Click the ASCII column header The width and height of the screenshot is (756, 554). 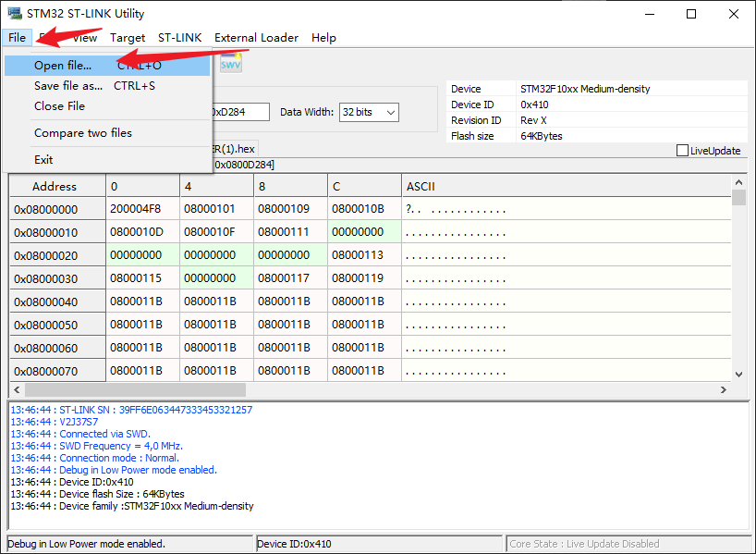point(567,186)
